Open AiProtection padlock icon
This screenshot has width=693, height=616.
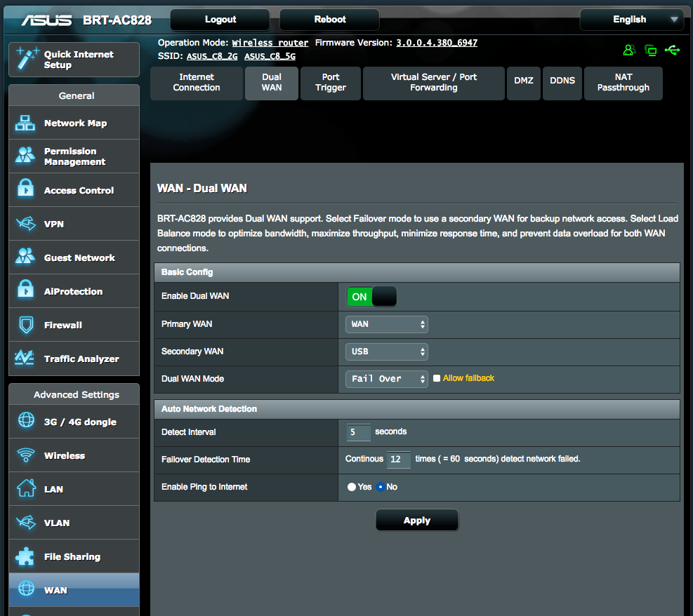25,291
